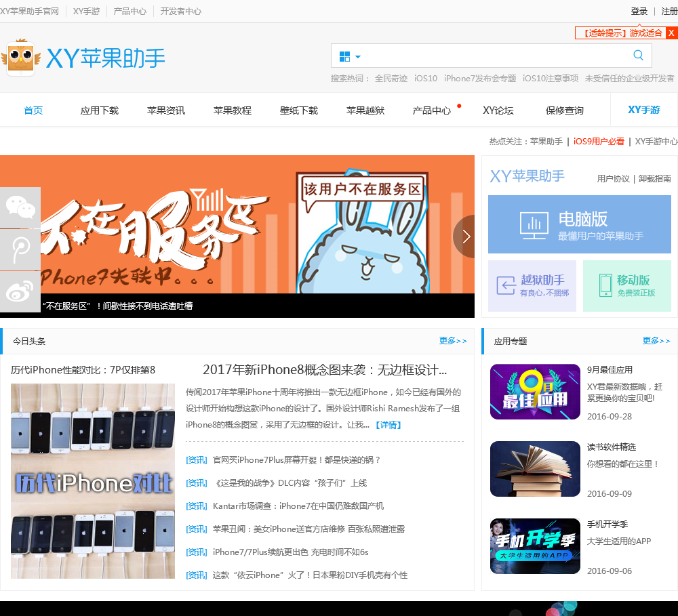678x616 pixels.
Task: Open the 应用下载 navigation tab
Action: click(x=100, y=110)
